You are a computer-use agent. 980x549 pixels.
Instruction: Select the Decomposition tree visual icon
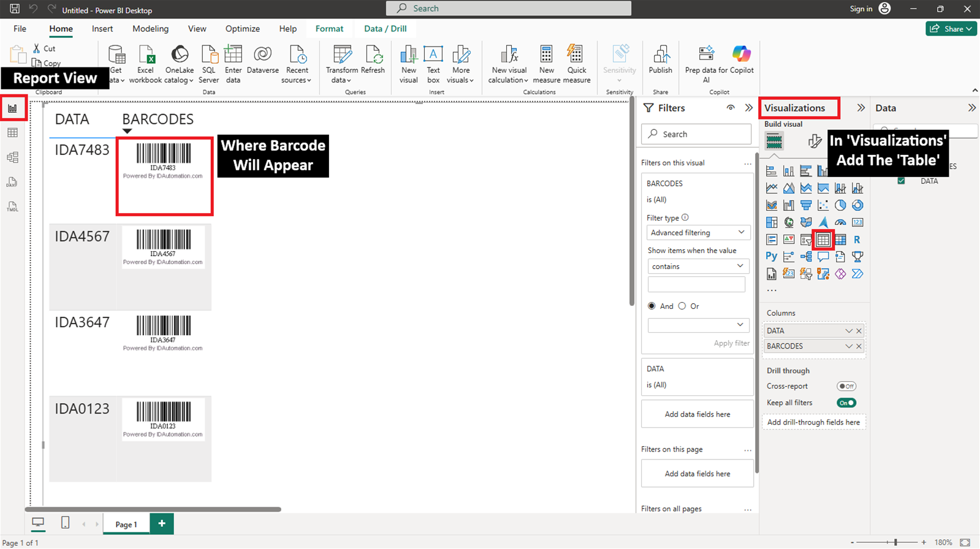(806, 257)
